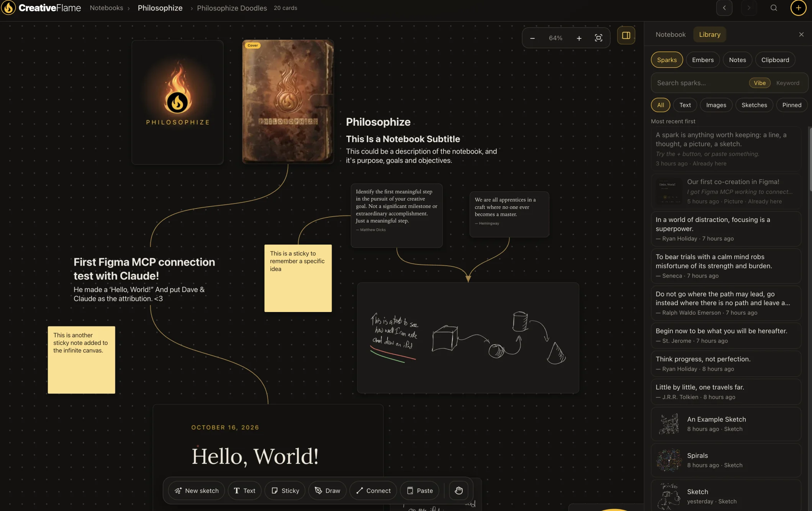Select the hand pan tool
Viewport: 812px width, 511px height.
[459, 491]
